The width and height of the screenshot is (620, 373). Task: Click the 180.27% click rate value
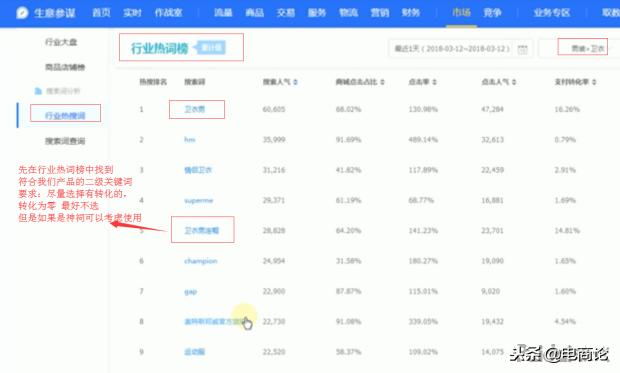(x=423, y=261)
